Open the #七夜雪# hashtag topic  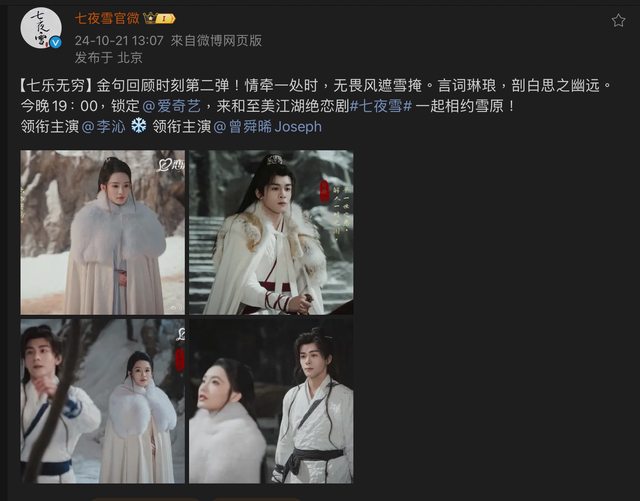[381, 106]
